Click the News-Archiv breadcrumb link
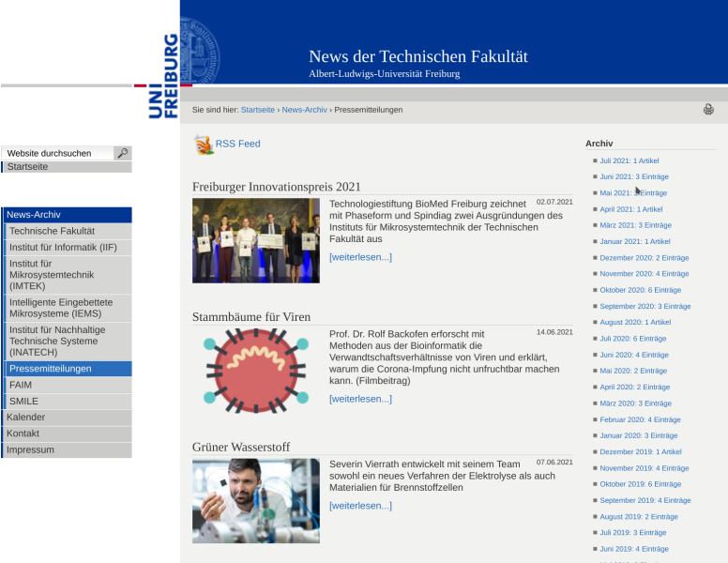This screenshot has width=728, height=563. (304, 110)
